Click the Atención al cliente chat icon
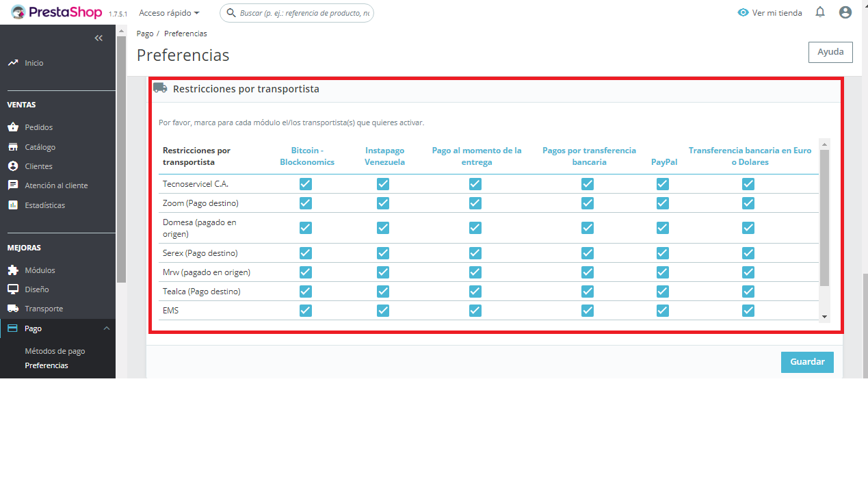Image resolution: width=868 pixels, height=479 pixels. point(12,185)
